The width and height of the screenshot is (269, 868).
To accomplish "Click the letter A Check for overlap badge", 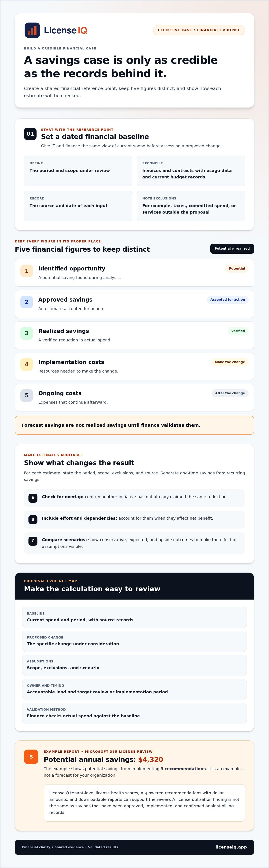I will point(33,498).
